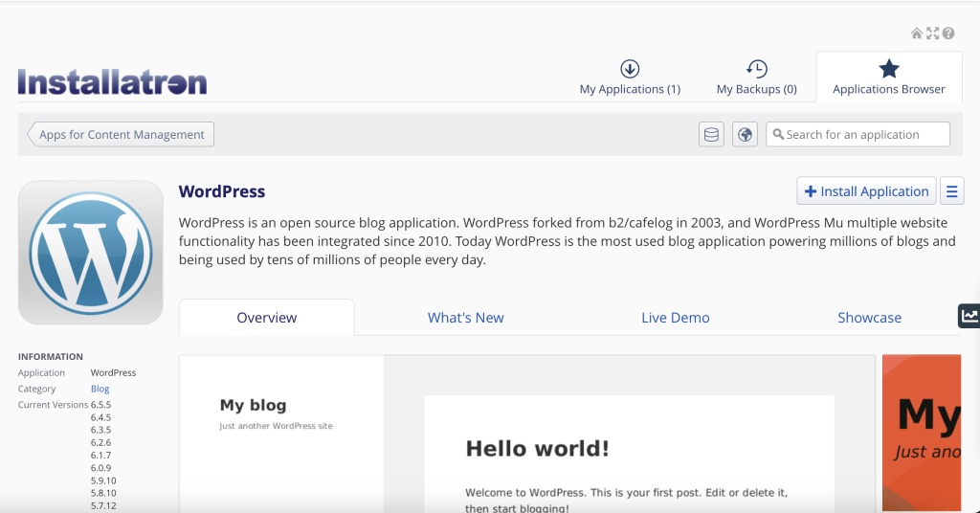This screenshot has height=513, width=980.
Task: Click the magnifier icon in search box
Action: (778, 134)
